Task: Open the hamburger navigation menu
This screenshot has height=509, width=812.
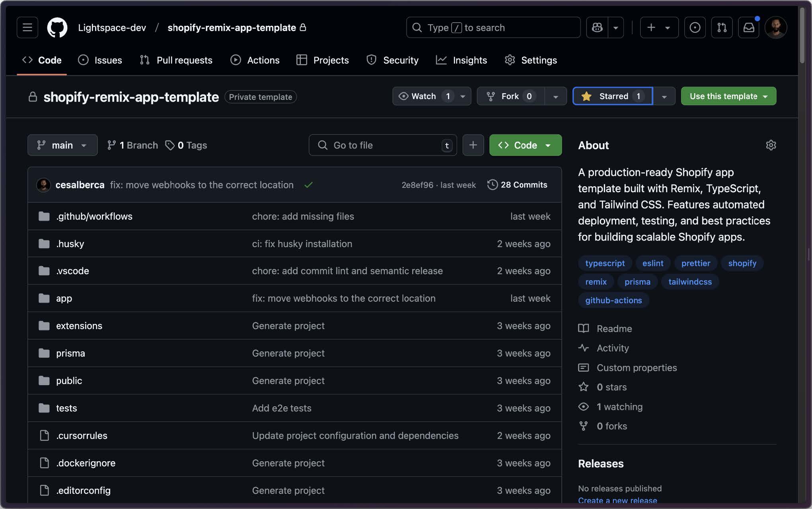Action: click(x=27, y=27)
